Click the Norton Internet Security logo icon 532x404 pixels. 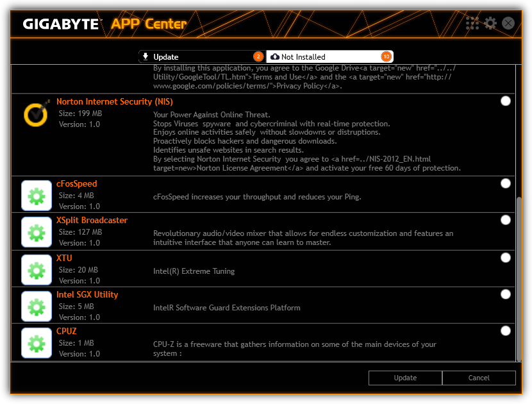click(x=37, y=113)
